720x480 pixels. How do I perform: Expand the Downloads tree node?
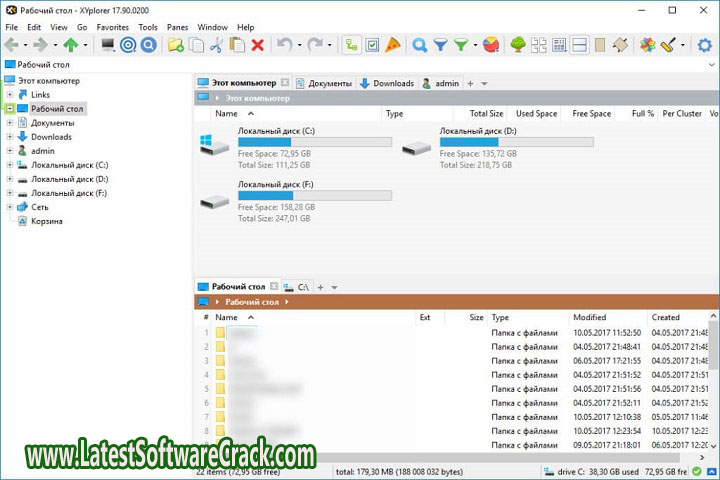pyautogui.click(x=10, y=137)
